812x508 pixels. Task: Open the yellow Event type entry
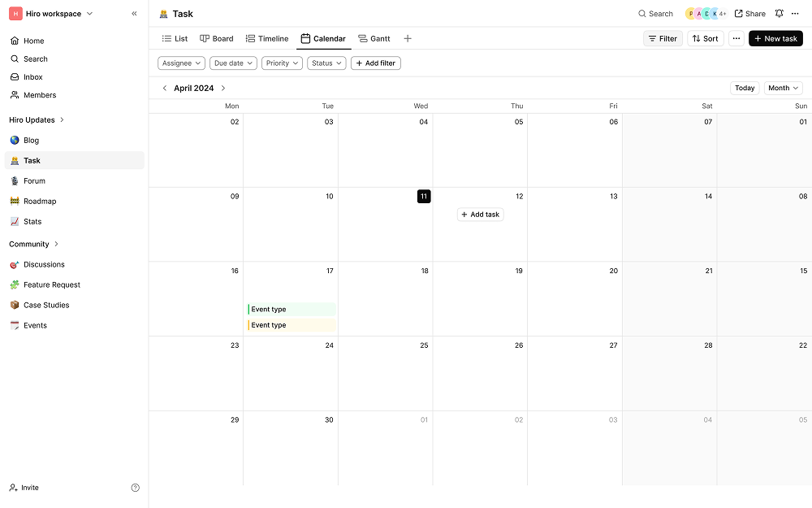(x=292, y=325)
